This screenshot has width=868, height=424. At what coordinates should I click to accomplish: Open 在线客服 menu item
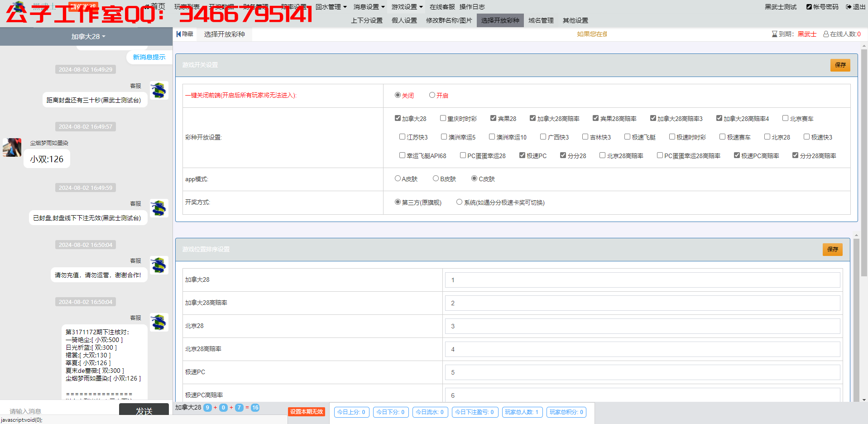click(442, 7)
